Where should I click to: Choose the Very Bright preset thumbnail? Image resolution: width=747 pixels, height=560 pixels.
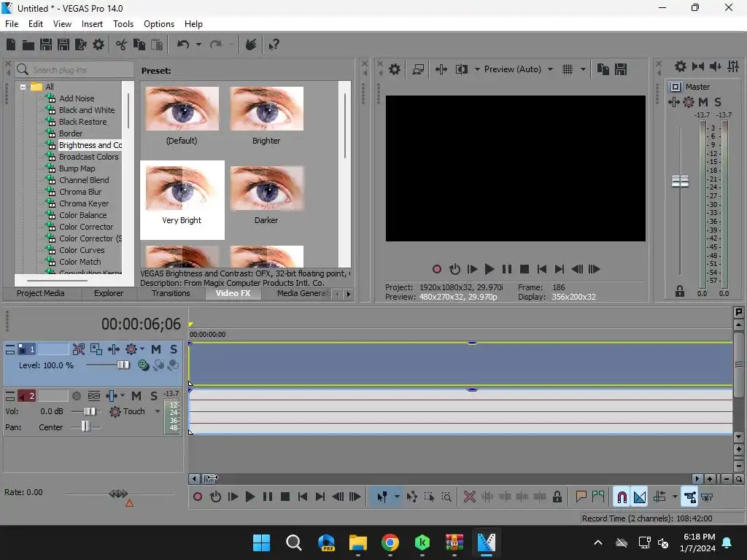[x=182, y=200]
